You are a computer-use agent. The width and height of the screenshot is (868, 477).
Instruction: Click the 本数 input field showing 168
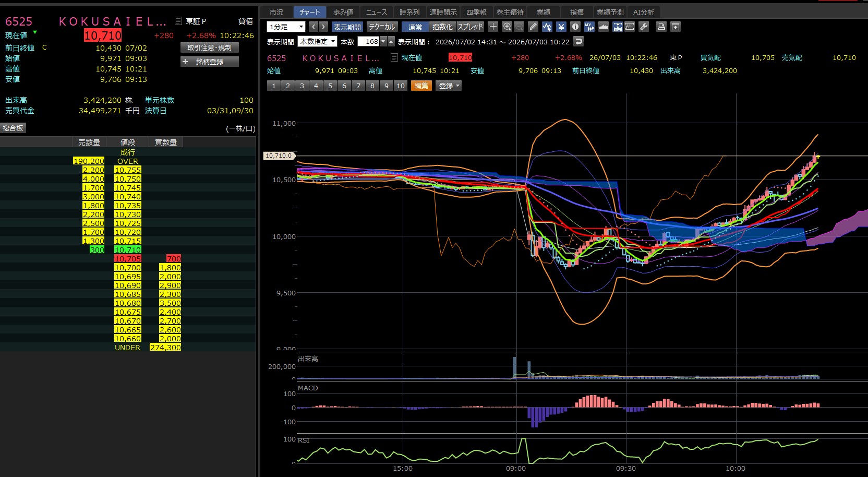pyautogui.click(x=369, y=41)
